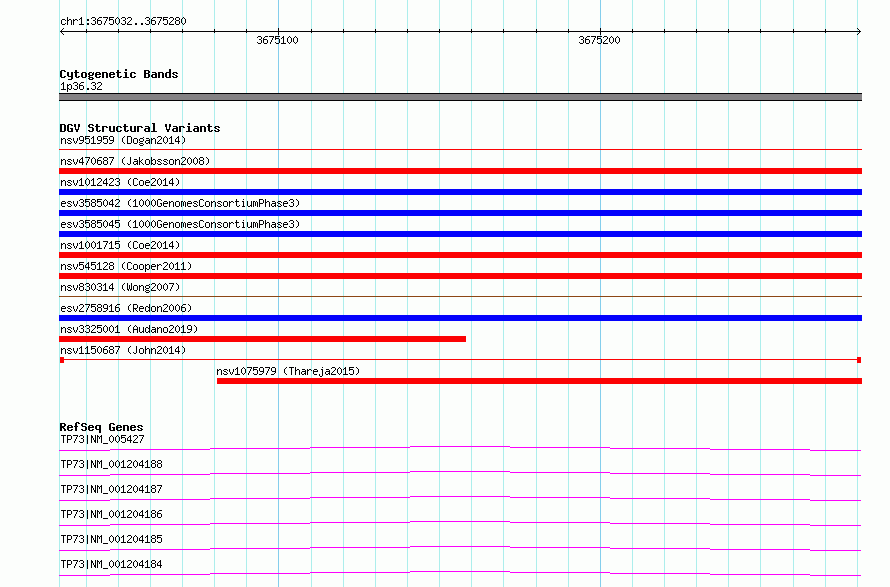The image size is (890, 587).
Task: Click the short red bar for nsv3325001
Action: (x=262, y=339)
